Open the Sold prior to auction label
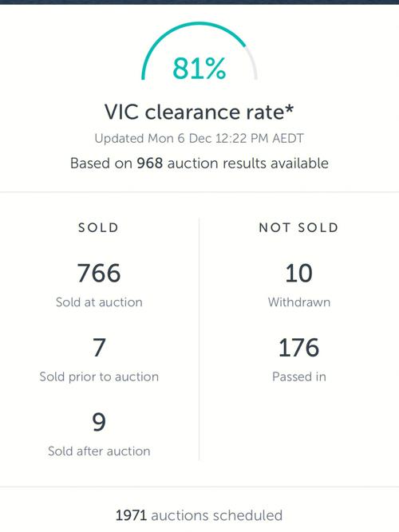The height and width of the screenshot is (532, 399). tap(99, 376)
